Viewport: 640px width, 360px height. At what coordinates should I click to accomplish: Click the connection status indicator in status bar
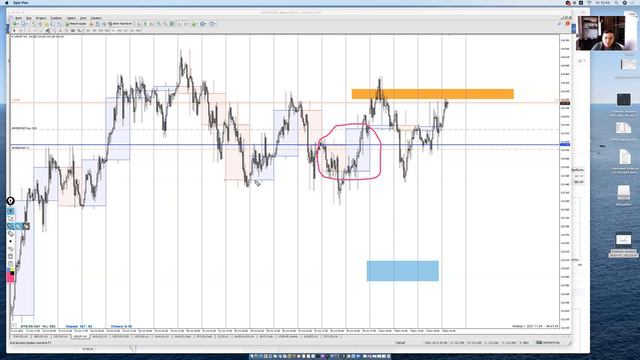click(x=547, y=342)
